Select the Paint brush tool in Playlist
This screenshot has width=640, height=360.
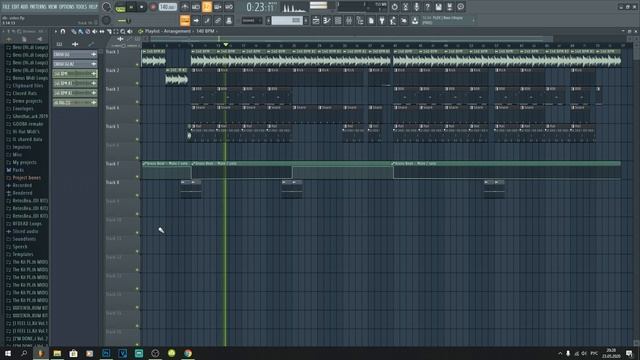click(80, 31)
